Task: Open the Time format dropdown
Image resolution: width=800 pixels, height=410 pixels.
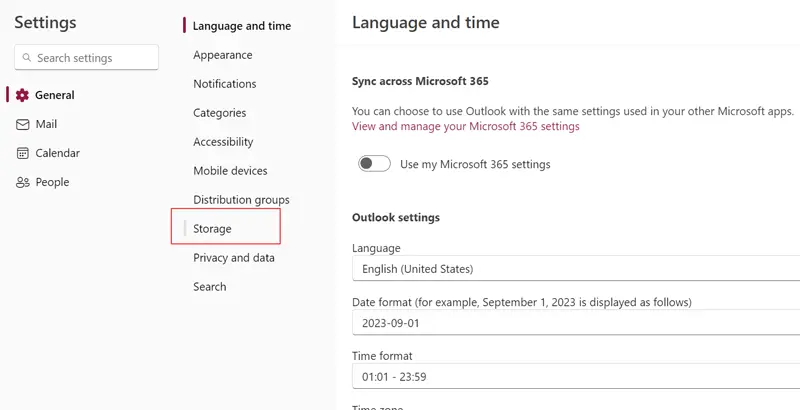Action: tap(575, 377)
